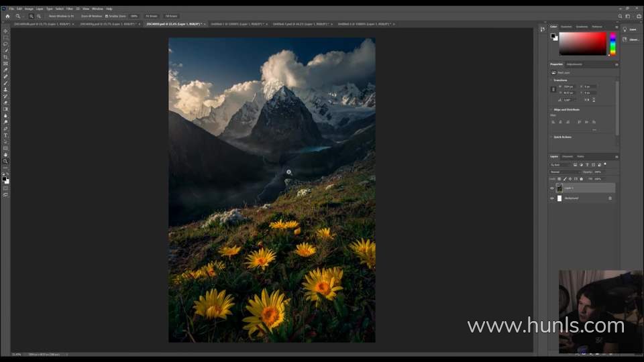Click the width input field in Transform
644x362 pixels.
coord(569,86)
